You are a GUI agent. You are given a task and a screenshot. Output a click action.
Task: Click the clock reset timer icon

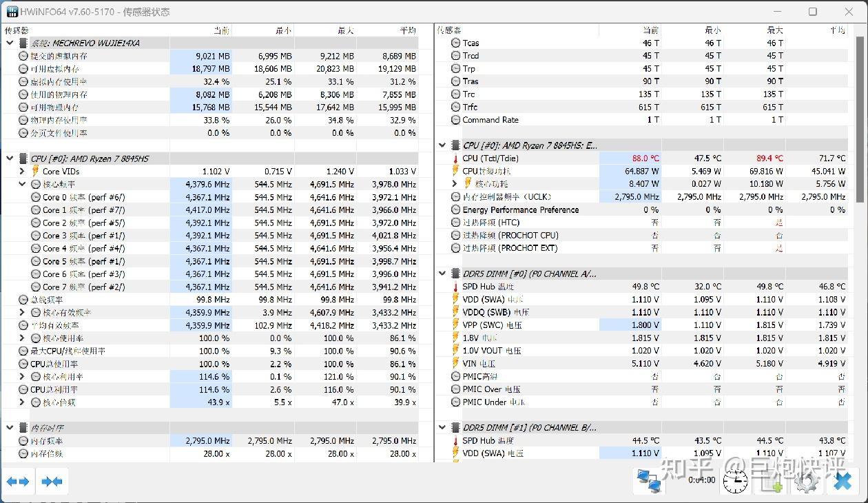point(736,480)
